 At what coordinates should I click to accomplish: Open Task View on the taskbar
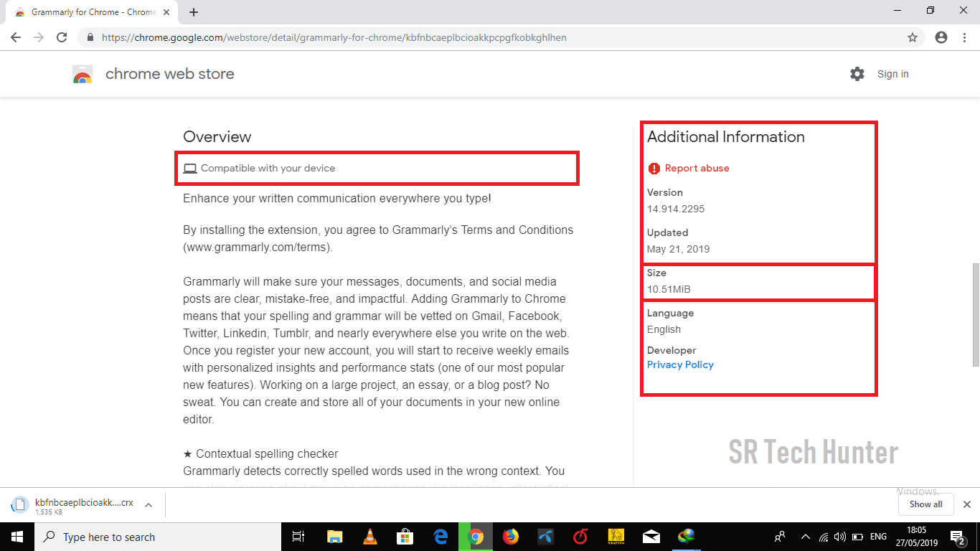pos(299,537)
